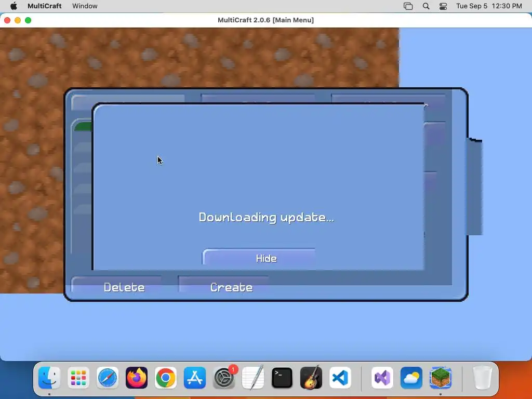Screen dimensions: 532x399
Task: Open Terminal from the Dock
Action: 282,378
